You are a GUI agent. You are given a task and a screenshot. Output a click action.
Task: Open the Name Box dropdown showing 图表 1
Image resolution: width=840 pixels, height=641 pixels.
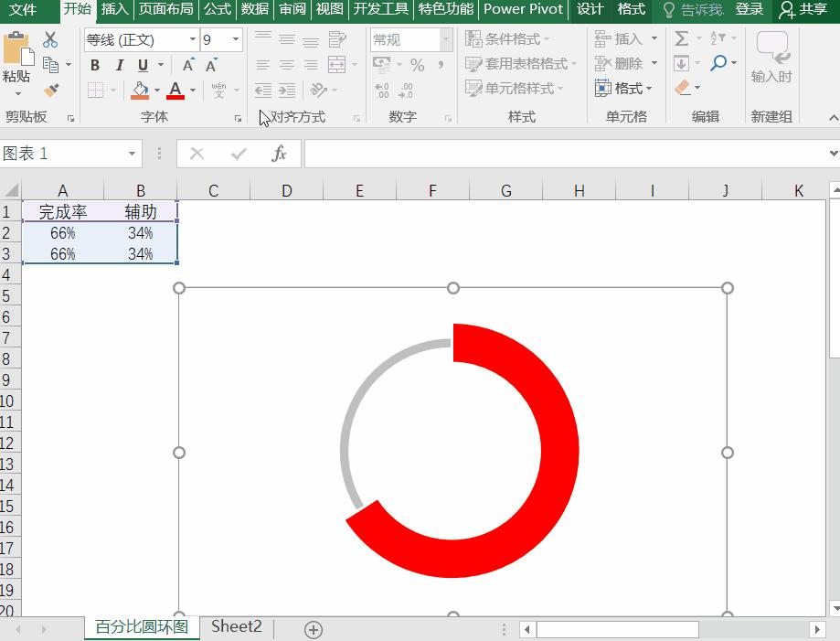pos(132,154)
